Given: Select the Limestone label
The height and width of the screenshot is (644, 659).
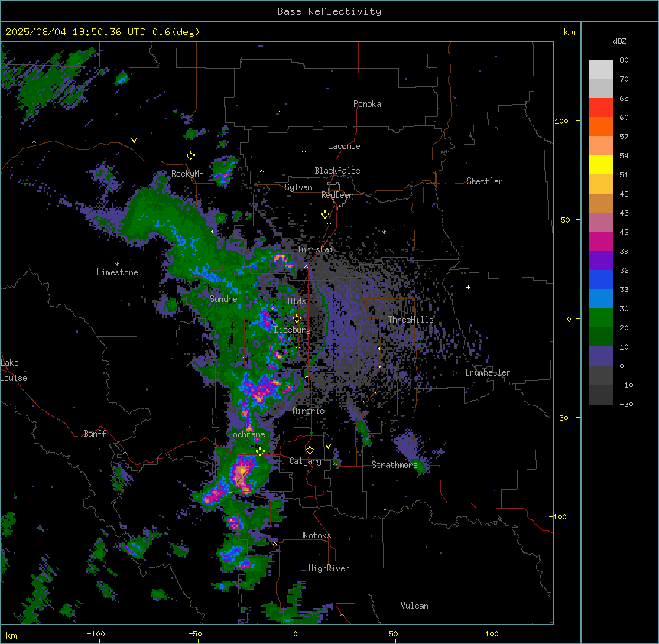Looking at the screenshot, I should click(117, 272).
